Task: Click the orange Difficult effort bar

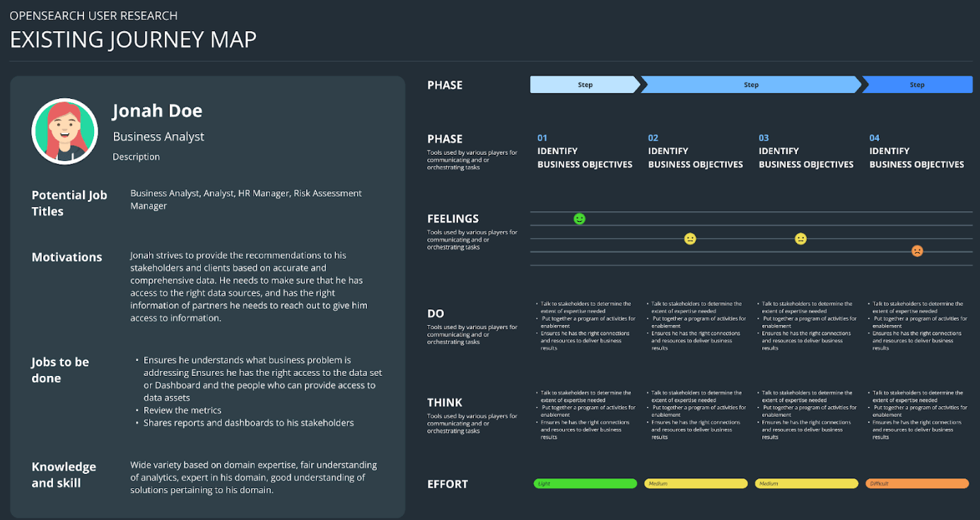Action: 917,484
